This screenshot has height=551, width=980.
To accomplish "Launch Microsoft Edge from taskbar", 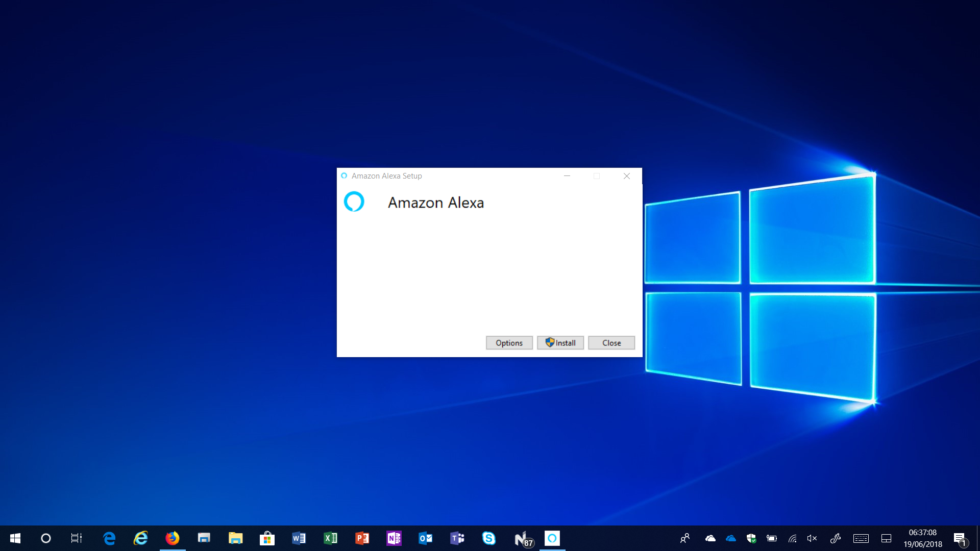I will [x=109, y=538].
